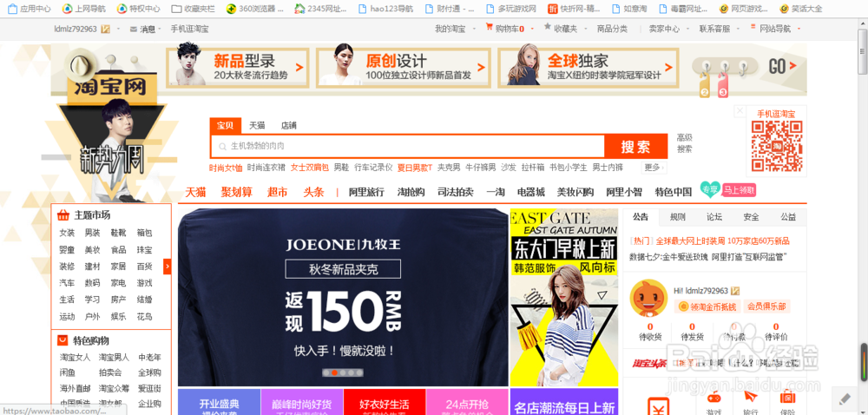Open the hao123导航 bookmark
Viewport: 868px width, 415px height.
point(386,9)
